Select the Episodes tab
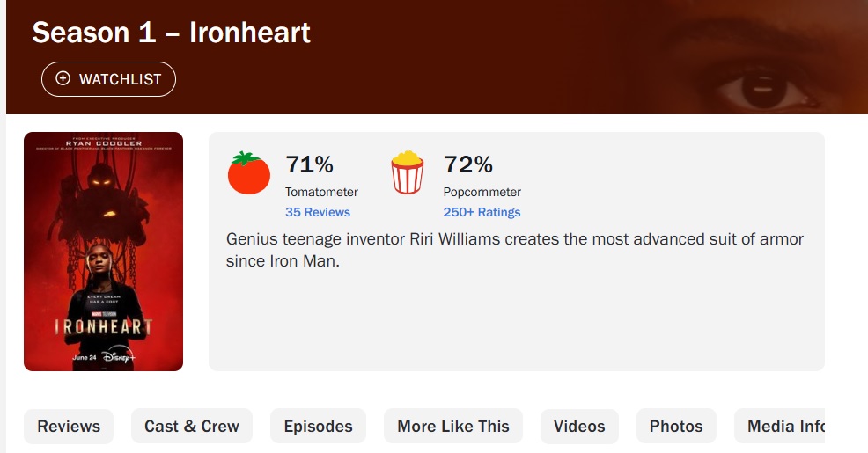Viewport: 868px width, 453px height. pos(318,427)
